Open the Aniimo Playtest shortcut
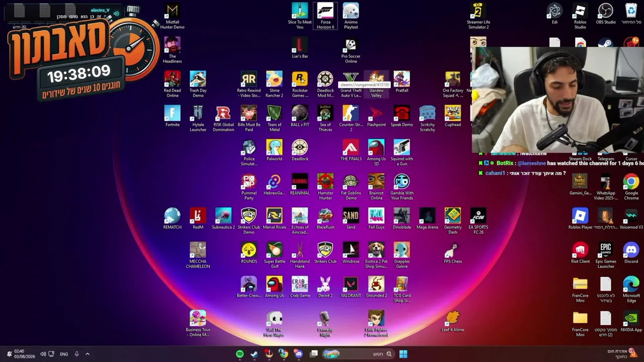This screenshot has width=644, height=362. [x=351, y=16]
